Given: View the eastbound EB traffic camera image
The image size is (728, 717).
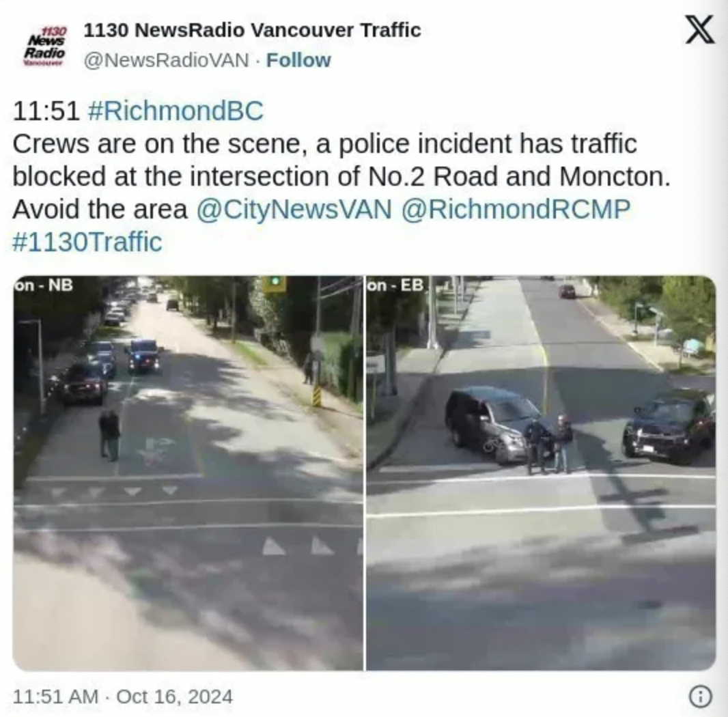Looking at the screenshot, I should 541,473.
